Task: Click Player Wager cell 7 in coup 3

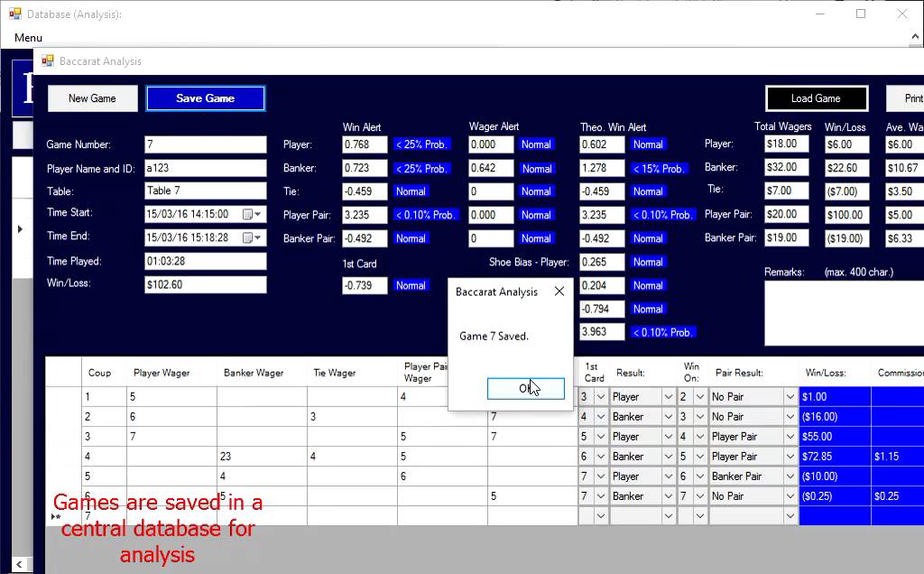Action: (x=171, y=437)
